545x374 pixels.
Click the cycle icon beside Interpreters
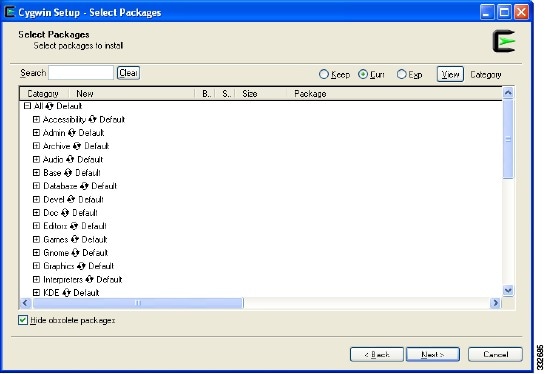(x=89, y=279)
